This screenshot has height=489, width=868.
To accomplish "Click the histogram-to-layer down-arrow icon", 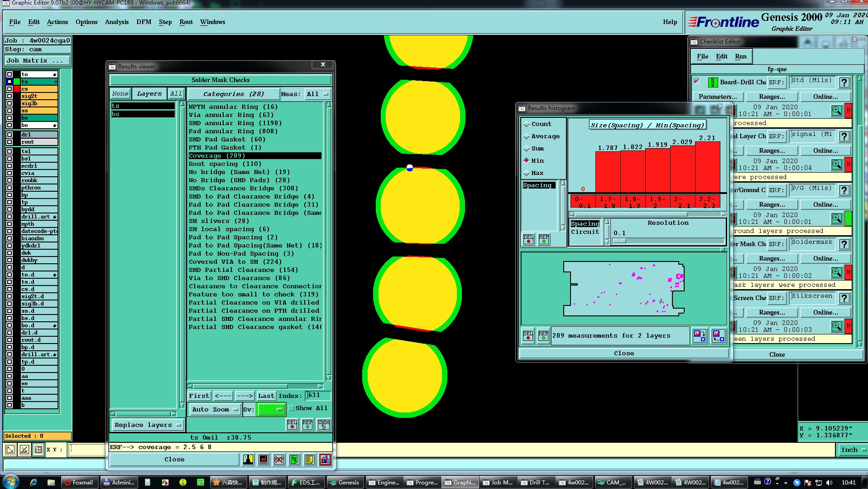I will [x=700, y=336].
